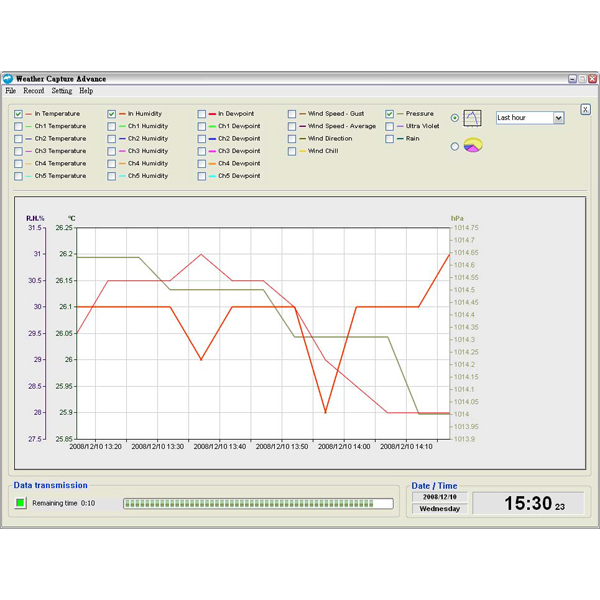The image size is (600, 600).
Task: Open the Last hour time range dropdown
Action: pyautogui.click(x=530, y=118)
